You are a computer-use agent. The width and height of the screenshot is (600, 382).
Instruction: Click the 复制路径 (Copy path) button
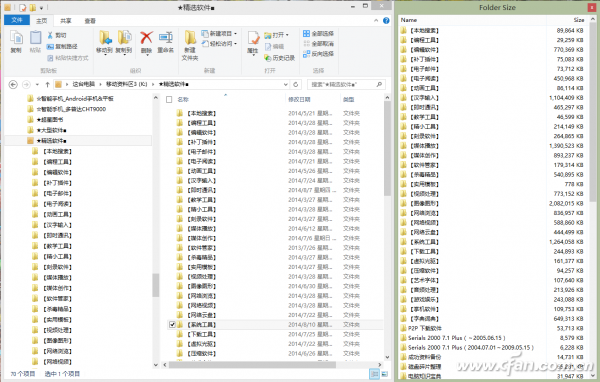pos(62,46)
